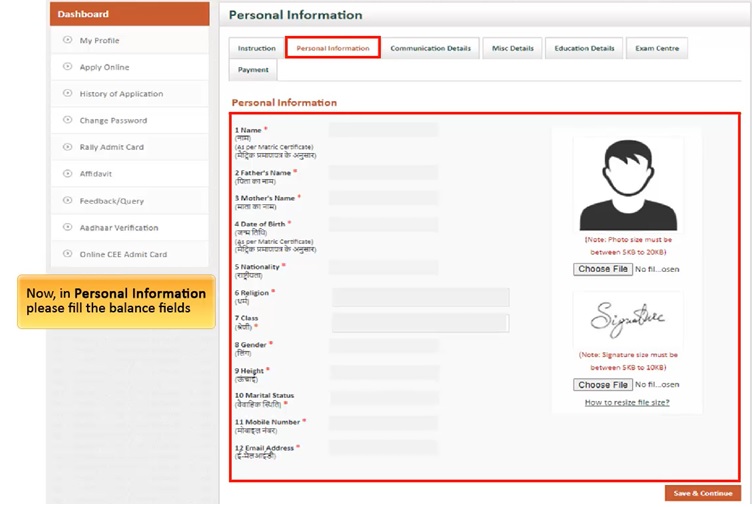Open the Nationality dropdown

click(384, 267)
